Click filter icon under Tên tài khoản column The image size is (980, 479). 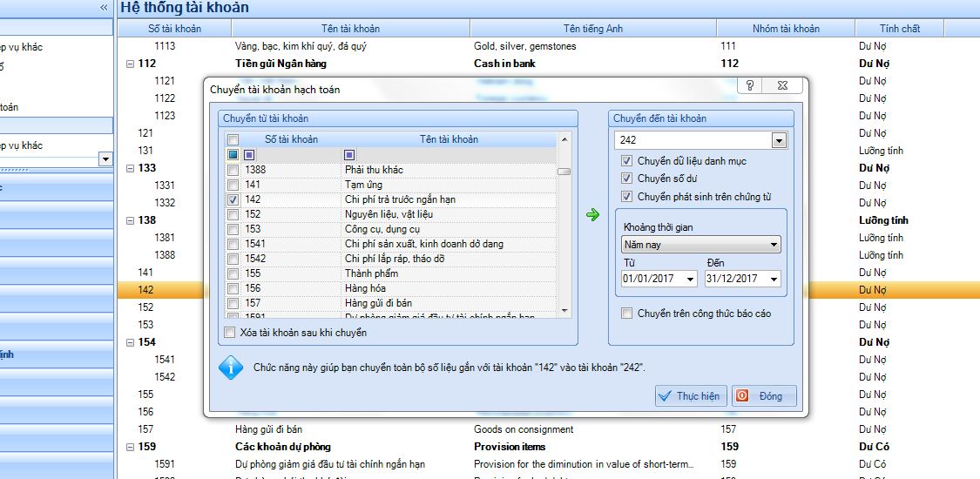click(x=349, y=154)
